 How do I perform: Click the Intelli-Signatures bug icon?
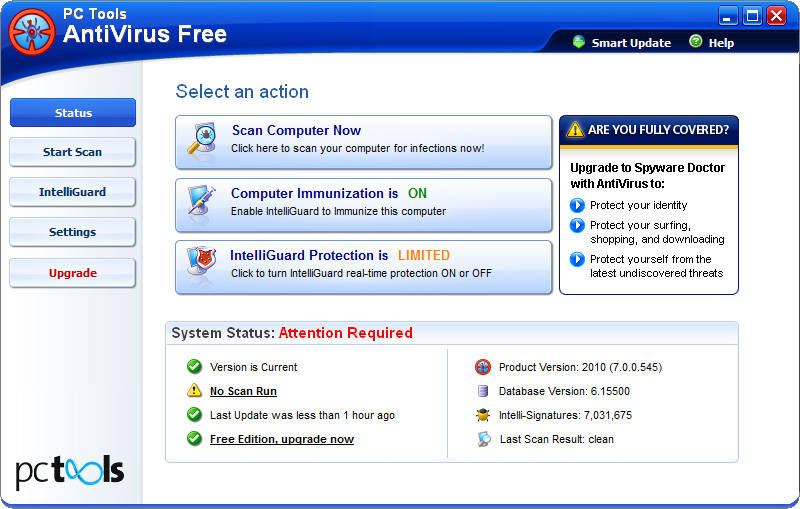(483, 415)
